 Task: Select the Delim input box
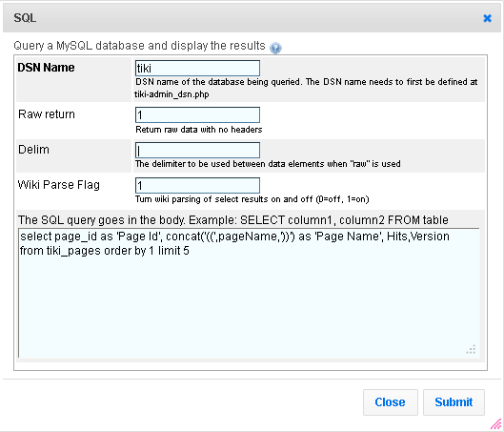197,151
